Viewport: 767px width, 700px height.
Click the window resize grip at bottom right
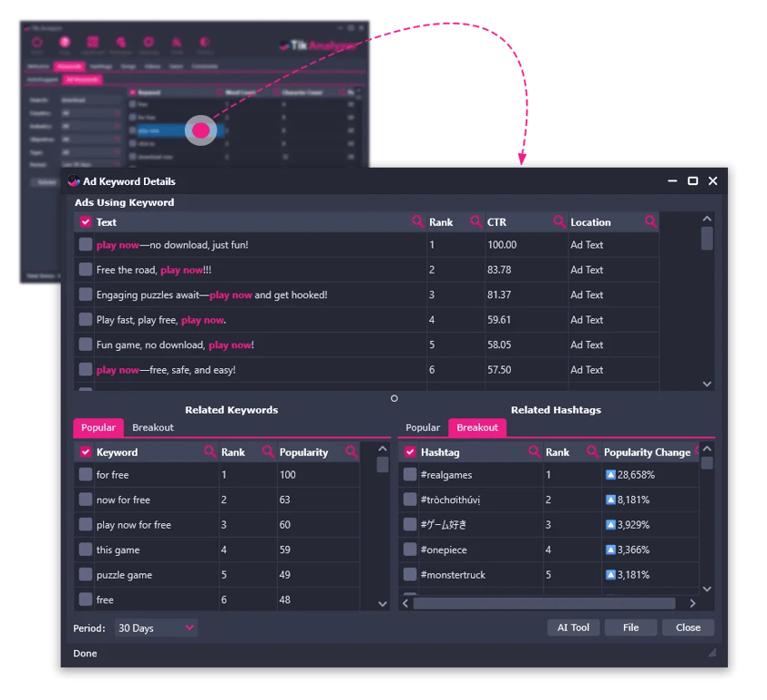(712, 653)
